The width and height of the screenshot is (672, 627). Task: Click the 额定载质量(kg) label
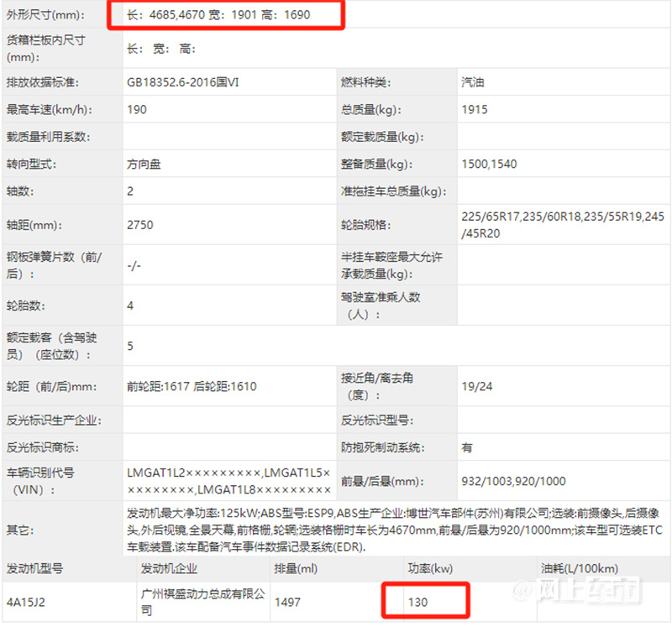382,137
